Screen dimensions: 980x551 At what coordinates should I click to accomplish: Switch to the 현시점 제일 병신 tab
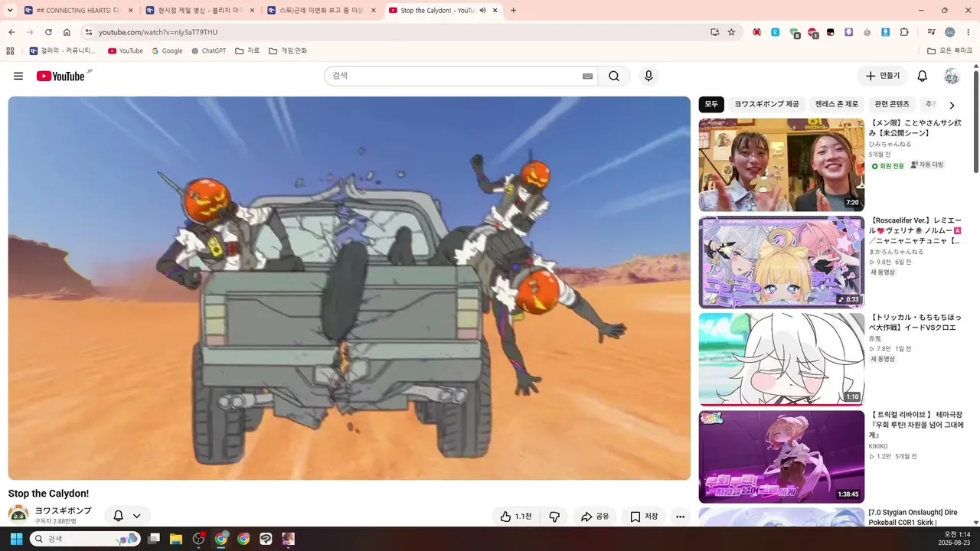click(200, 11)
